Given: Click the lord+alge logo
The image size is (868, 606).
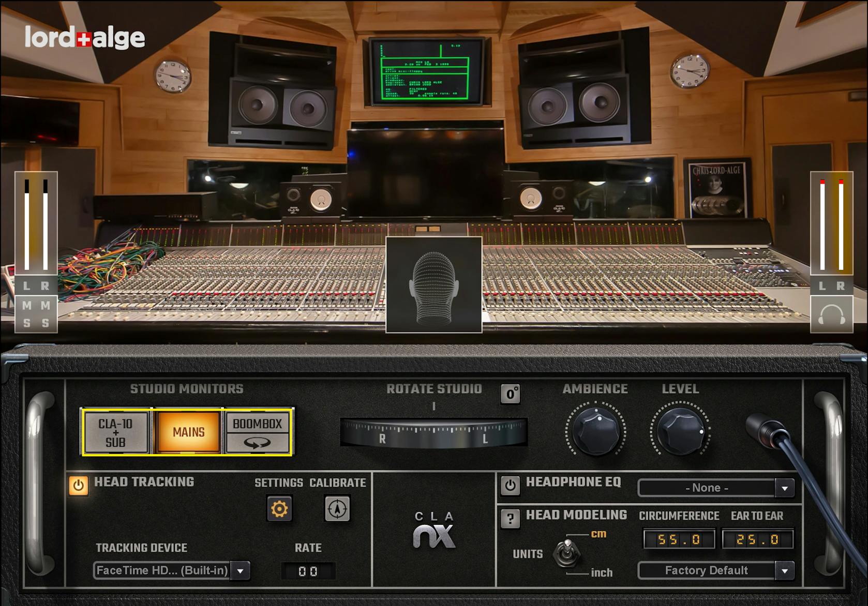Looking at the screenshot, I should pyautogui.click(x=85, y=37).
